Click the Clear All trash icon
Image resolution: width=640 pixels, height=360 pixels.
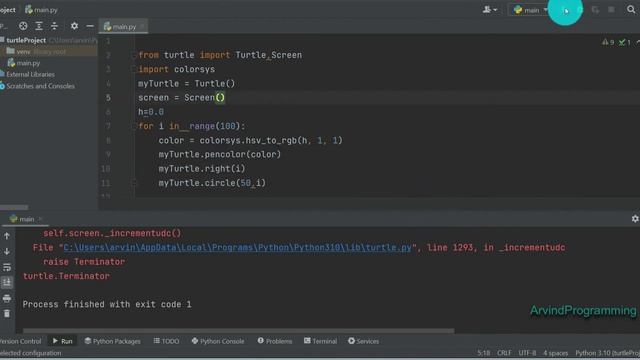[7, 313]
